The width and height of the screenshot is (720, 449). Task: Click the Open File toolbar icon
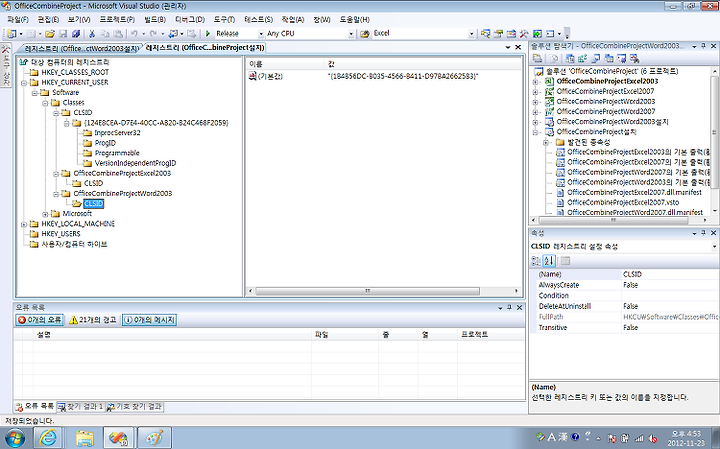pos(50,34)
